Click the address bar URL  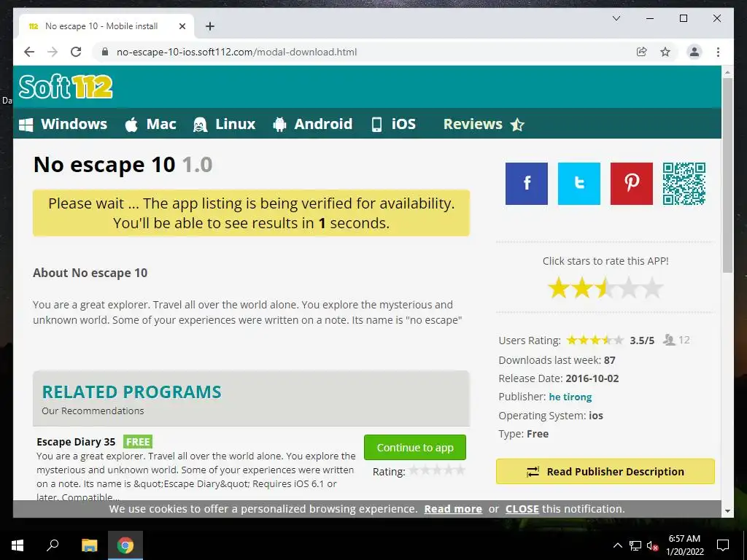click(x=237, y=52)
